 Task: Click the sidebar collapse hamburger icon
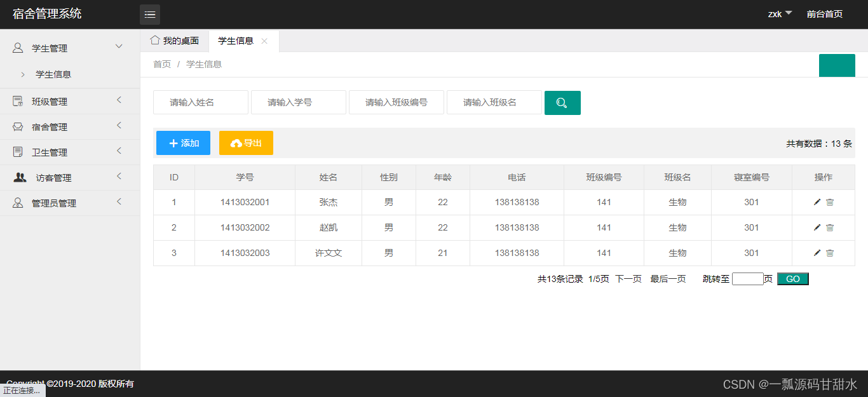click(150, 14)
